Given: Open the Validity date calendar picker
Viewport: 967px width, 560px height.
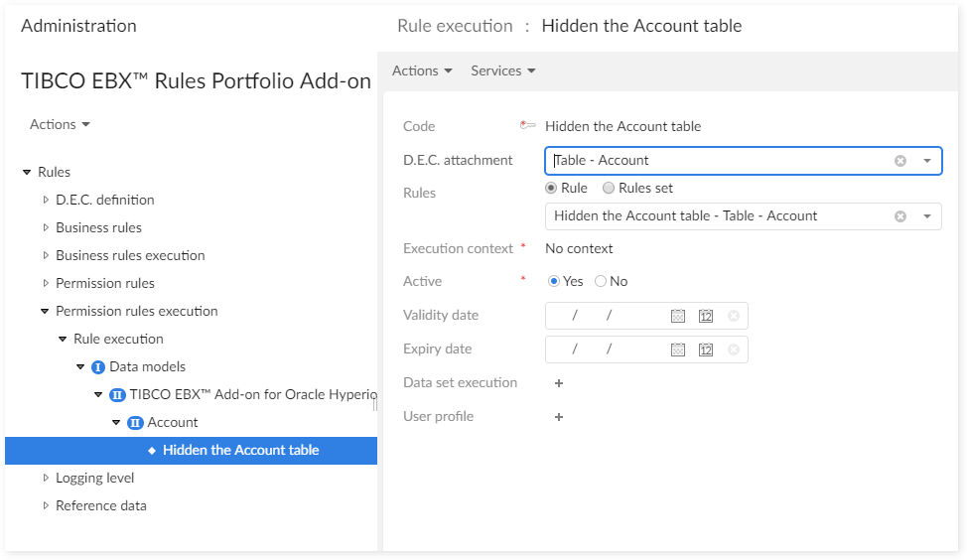Looking at the screenshot, I should click(x=678, y=317).
